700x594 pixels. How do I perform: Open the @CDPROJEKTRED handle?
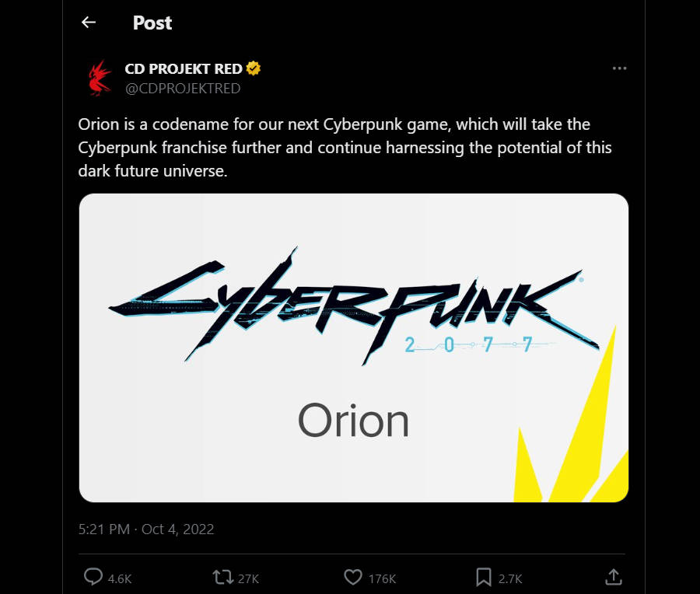click(184, 88)
